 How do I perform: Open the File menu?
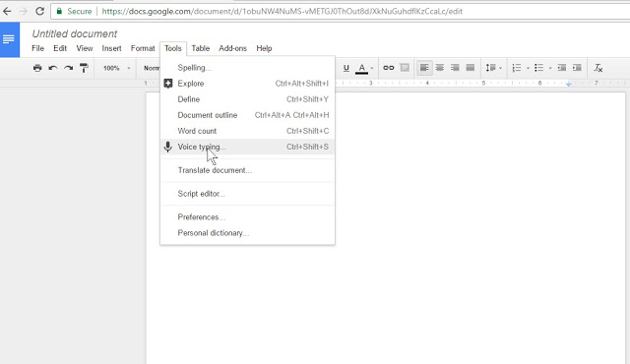37,48
